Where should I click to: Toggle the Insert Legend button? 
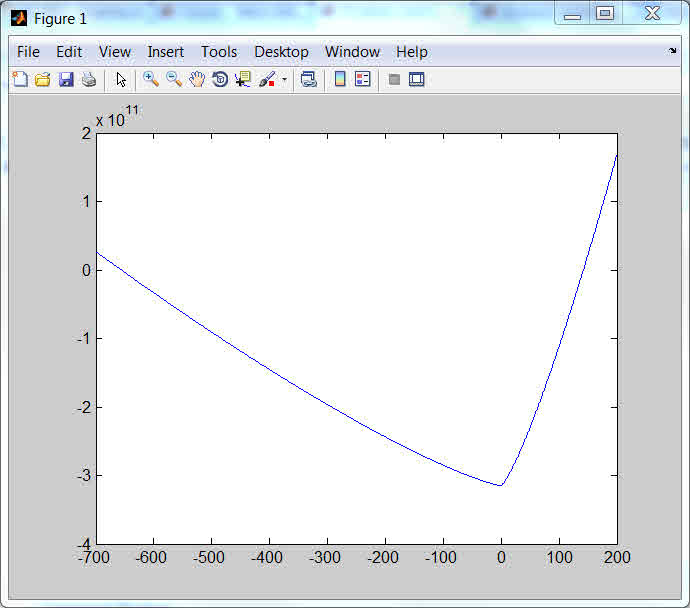coord(363,79)
